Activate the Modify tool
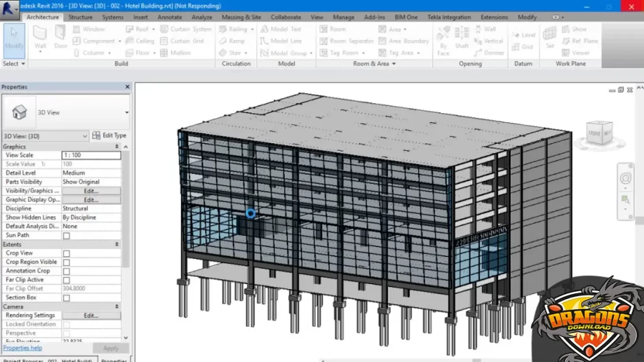This screenshot has height=362, width=644. pyautogui.click(x=14, y=36)
